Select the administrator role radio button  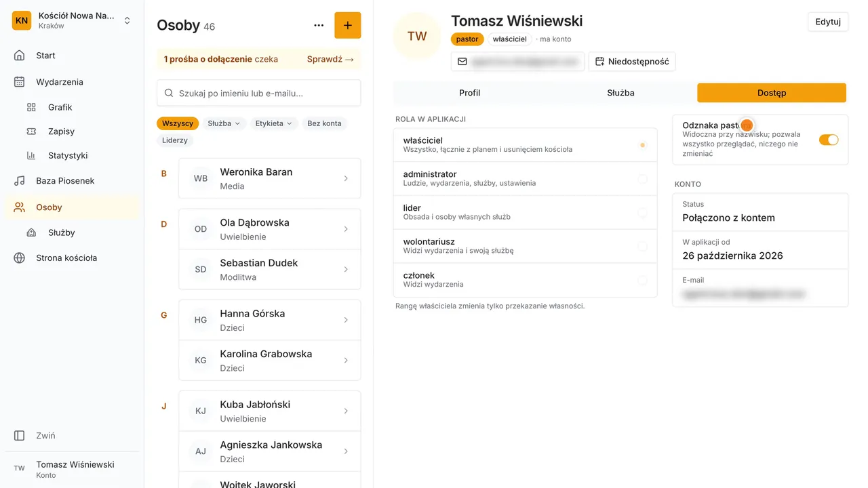[642, 179]
